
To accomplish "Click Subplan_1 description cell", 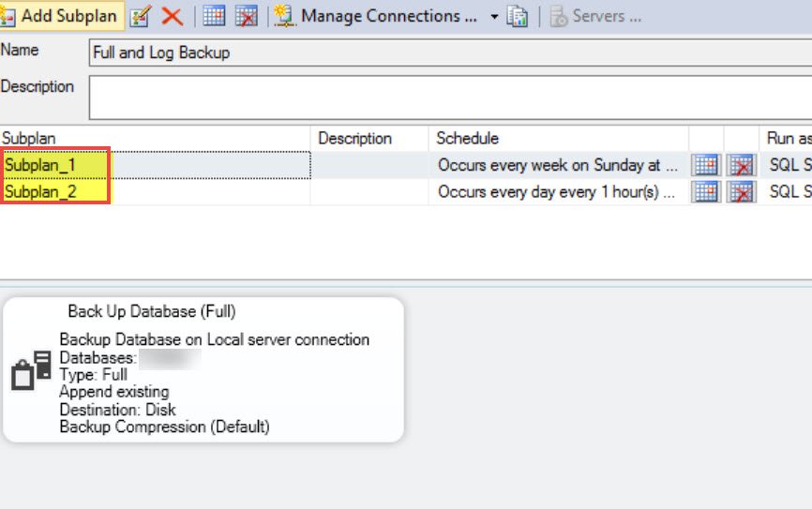I will point(369,165).
